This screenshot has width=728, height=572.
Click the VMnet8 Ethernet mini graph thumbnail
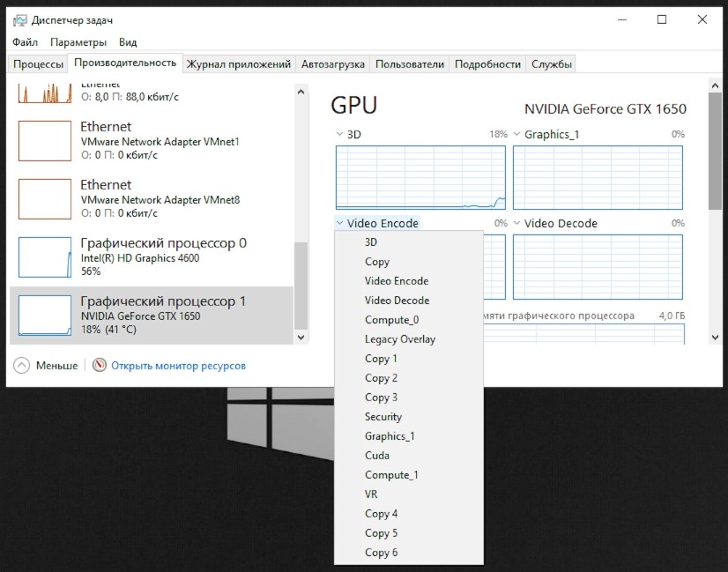[45, 198]
